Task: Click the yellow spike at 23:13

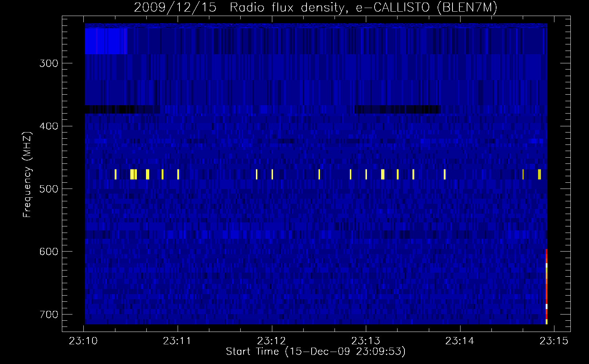Action: [x=366, y=174]
